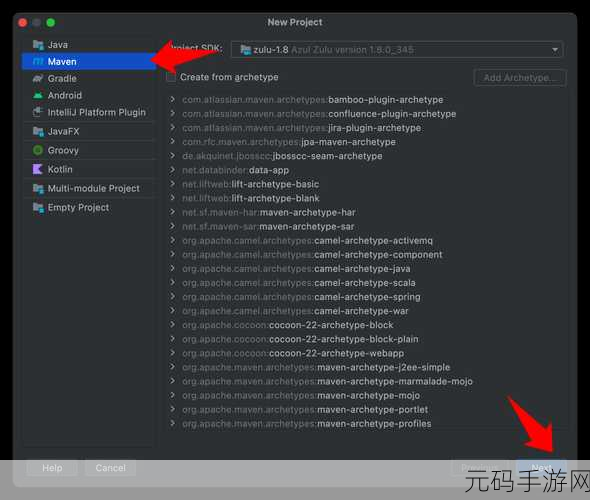The height and width of the screenshot is (500, 590).
Task: Expand lift-archetype-basic chevron
Action: (172, 184)
